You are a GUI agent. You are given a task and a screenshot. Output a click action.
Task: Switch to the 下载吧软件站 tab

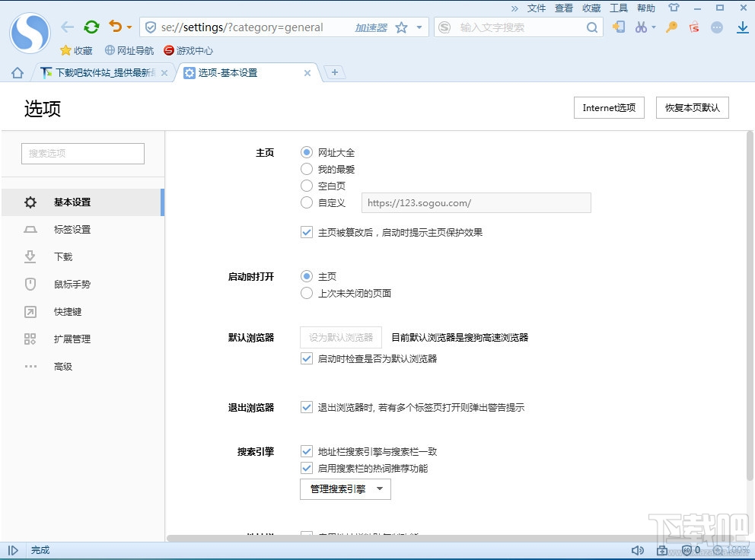(104, 73)
